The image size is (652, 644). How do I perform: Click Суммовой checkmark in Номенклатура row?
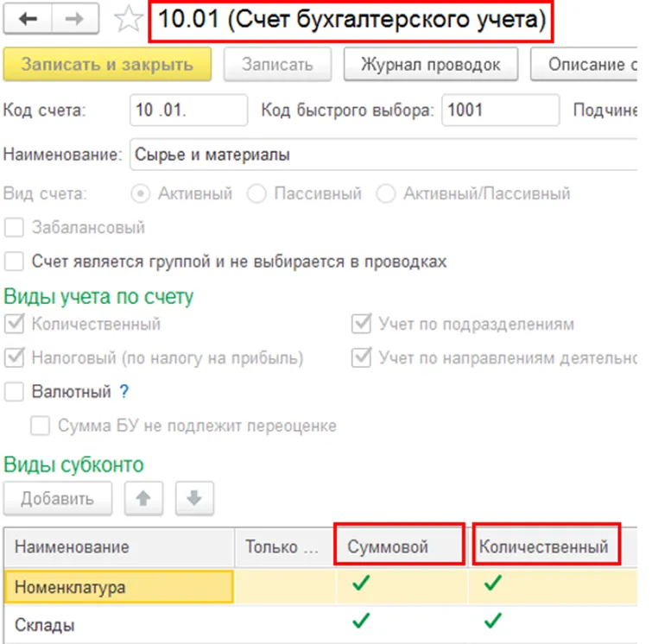pos(363,584)
